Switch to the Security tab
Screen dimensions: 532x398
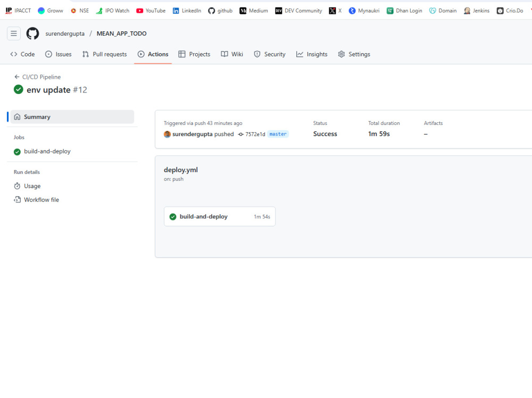pyautogui.click(x=270, y=54)
